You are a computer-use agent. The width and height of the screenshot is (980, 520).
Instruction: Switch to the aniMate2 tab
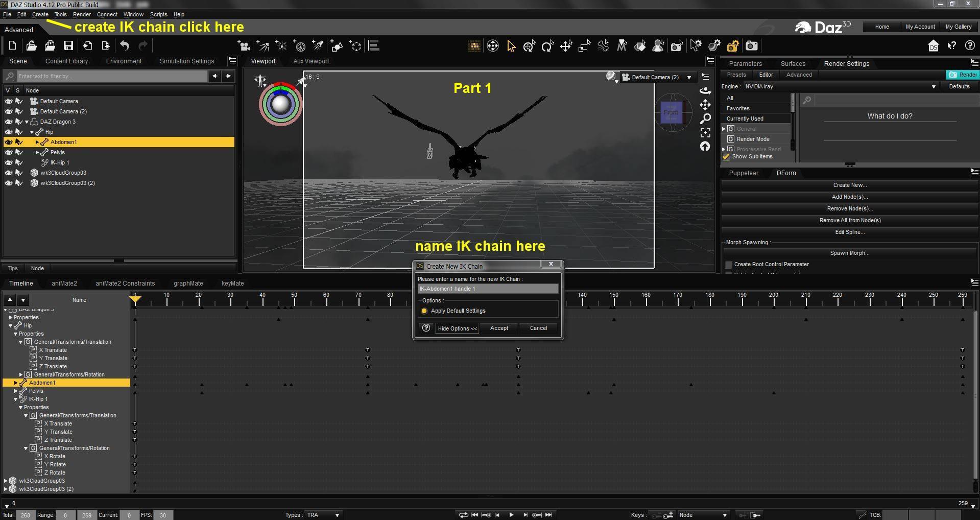coord(64,283)
